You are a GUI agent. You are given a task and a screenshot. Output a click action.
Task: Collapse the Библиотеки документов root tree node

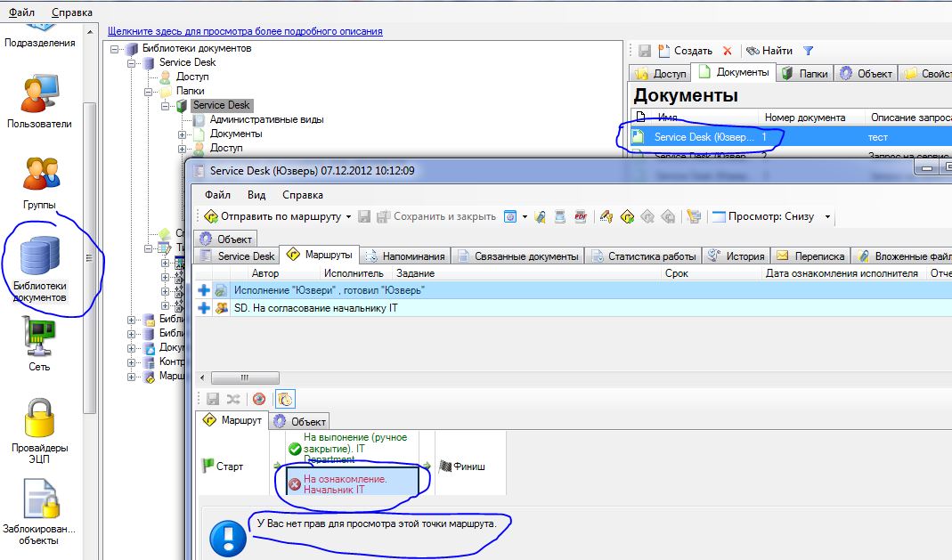pyautogui.click(x=114, y=49)
